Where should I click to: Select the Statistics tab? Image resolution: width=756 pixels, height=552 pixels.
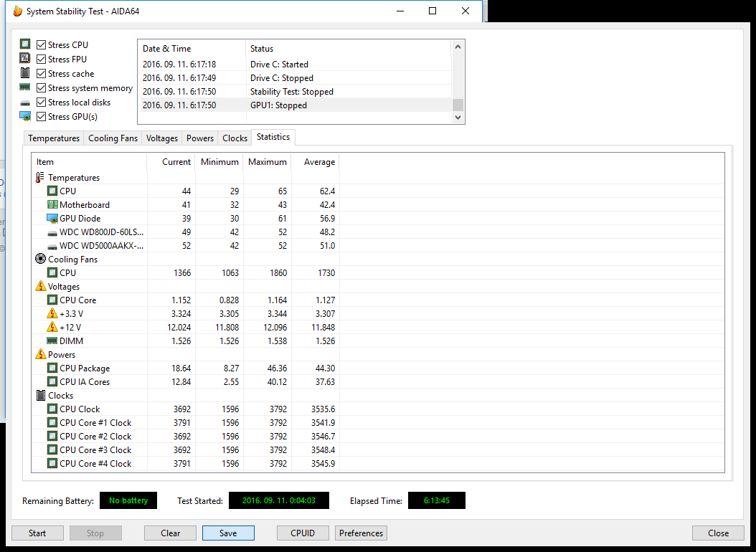[x=273, y=137]
